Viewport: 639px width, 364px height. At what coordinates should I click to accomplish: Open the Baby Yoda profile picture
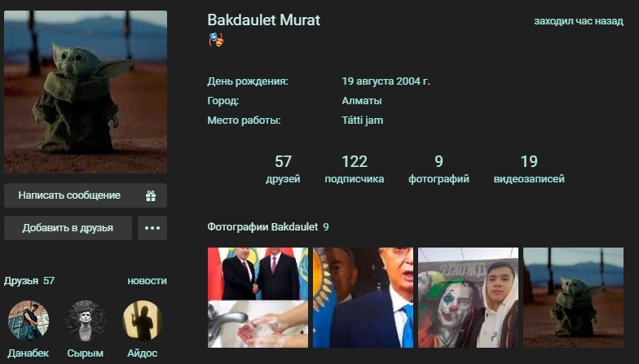point(86,91)
